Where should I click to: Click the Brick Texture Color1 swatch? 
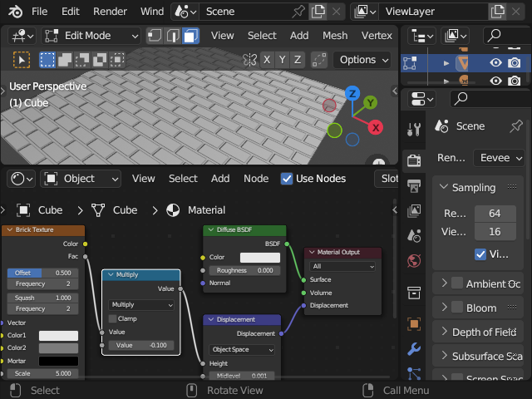click(x=58, y=336)
